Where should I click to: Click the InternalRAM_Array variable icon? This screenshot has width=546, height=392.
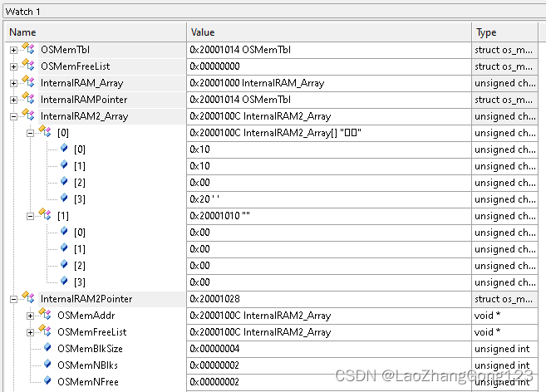[28, 82]
